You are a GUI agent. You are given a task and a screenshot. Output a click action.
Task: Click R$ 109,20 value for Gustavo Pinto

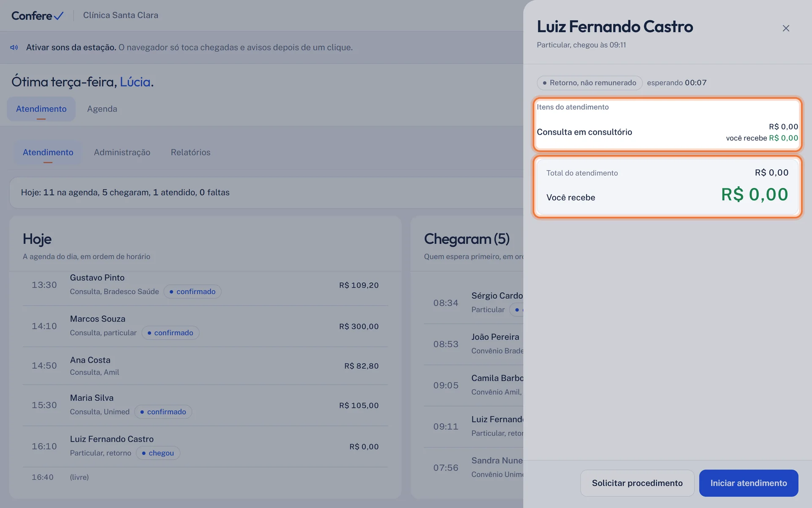click(359, 285)
